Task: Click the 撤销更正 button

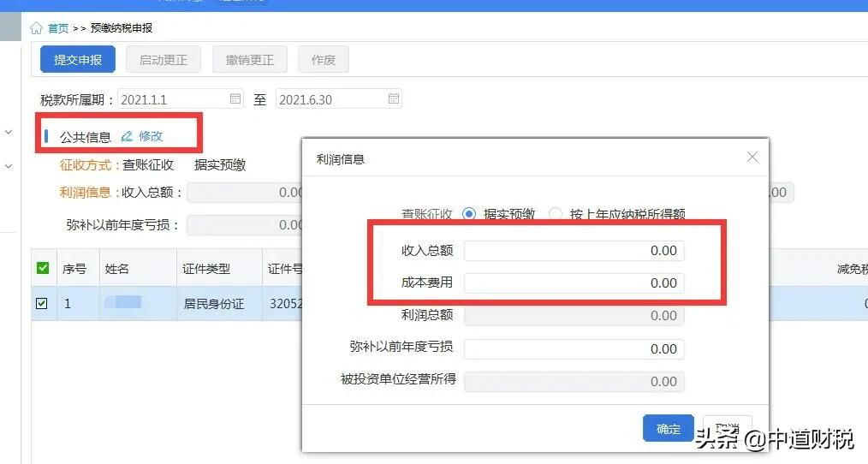Action: 250,60
